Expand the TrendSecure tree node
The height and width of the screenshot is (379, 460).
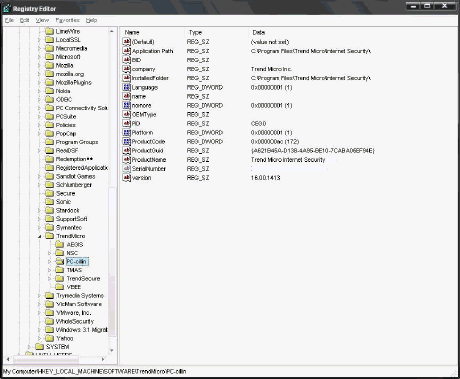click(x=49, y=279)
